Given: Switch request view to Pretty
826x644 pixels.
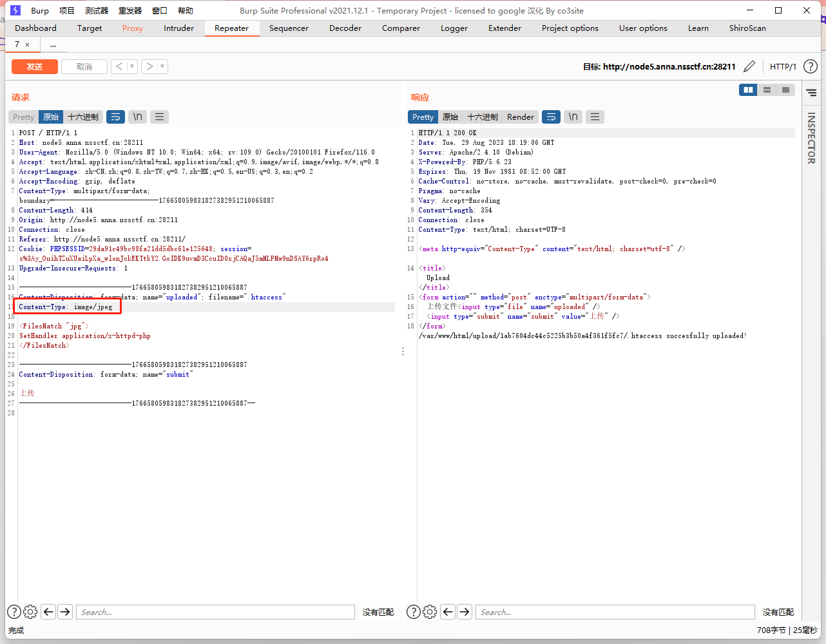Looking at the screenshot, I should [x=23, y=117].
